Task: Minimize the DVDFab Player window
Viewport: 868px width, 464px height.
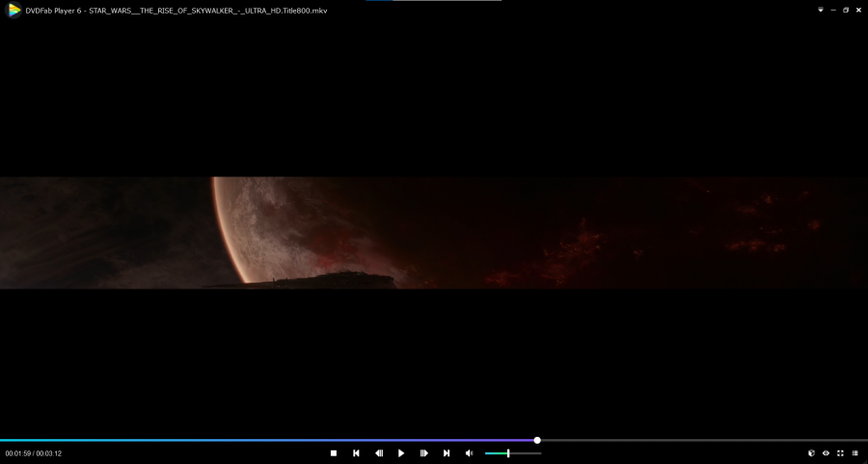Action: pyautogui.click(x=833, y=10)
